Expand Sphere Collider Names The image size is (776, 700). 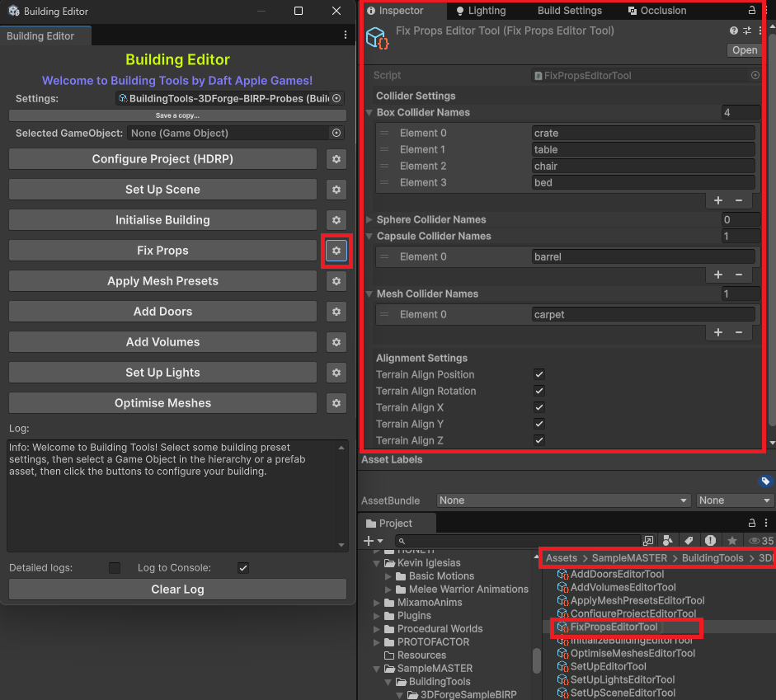click(x=369, y=219)
